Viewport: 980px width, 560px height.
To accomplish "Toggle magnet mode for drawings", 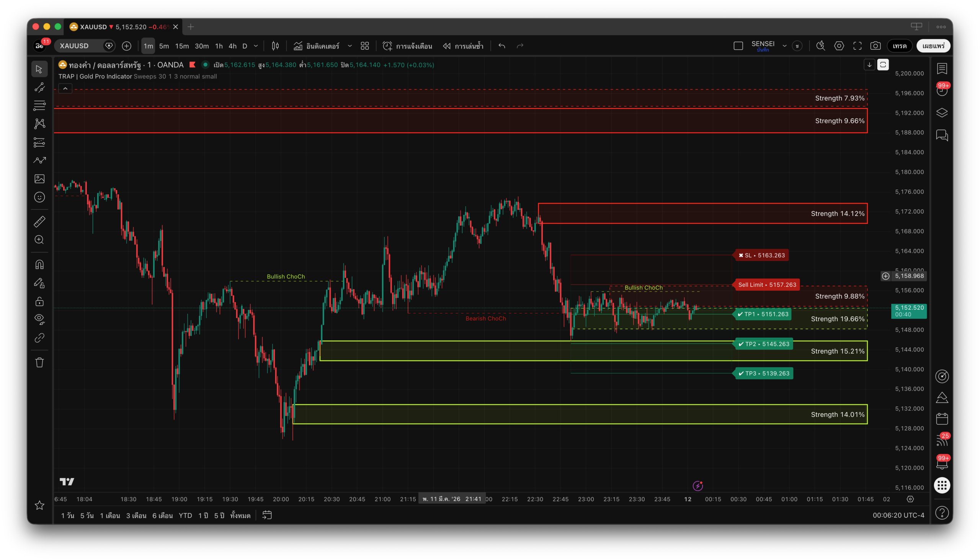I will 39,265.
